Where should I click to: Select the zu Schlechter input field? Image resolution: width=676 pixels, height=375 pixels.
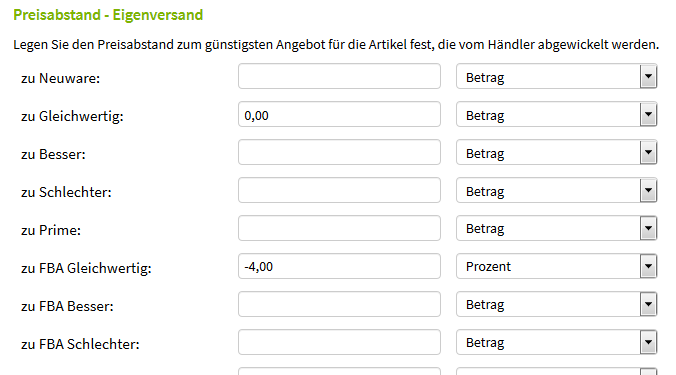[339, 190]
